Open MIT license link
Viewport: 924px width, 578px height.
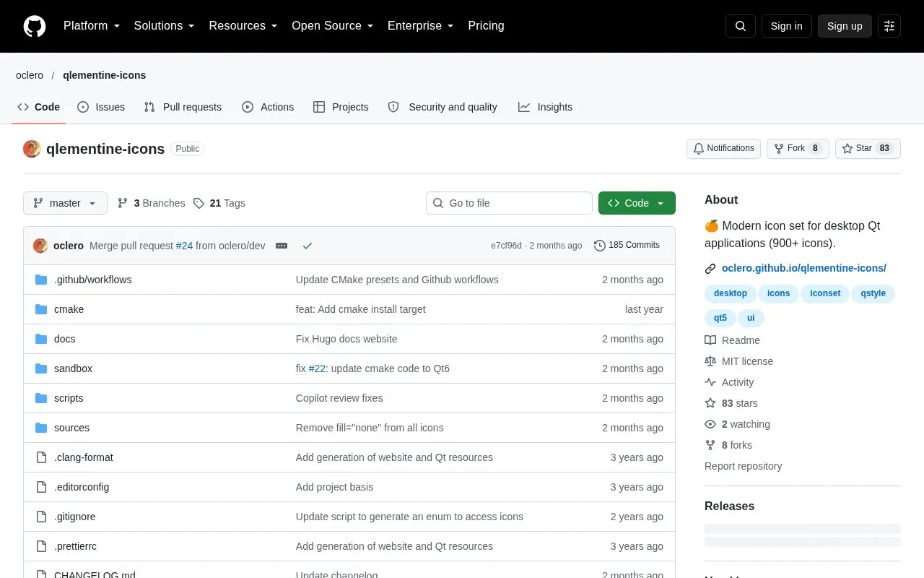tap(738, 361)
